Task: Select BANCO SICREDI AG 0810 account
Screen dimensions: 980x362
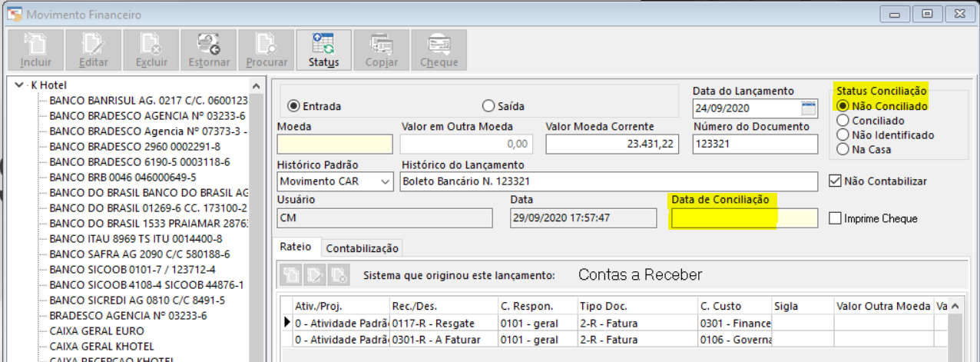Action: click(x=137, y=301)
